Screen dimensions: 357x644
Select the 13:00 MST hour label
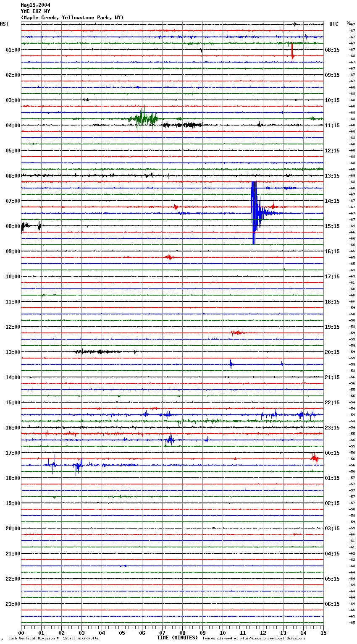coord(13,352)
